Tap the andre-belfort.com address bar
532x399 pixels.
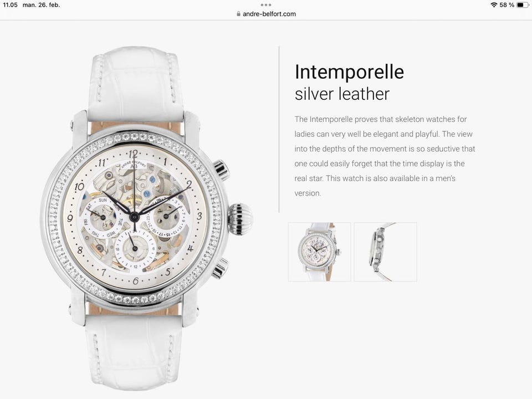(x=266, y=14)
